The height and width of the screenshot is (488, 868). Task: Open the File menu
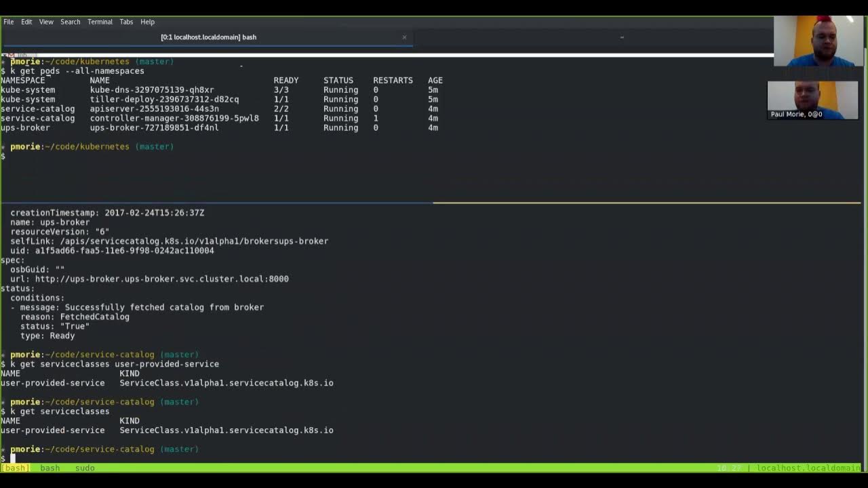(8, 22)
